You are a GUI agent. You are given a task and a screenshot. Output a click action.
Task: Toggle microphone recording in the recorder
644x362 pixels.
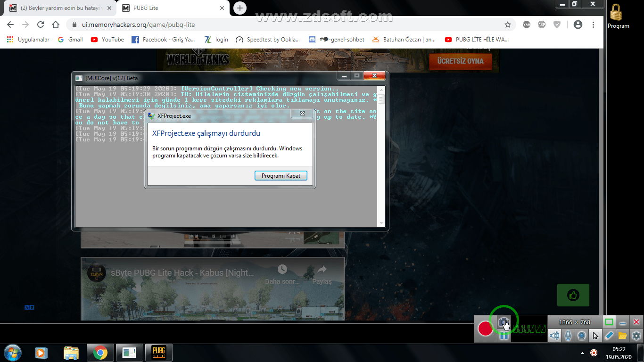coord(568,336)
